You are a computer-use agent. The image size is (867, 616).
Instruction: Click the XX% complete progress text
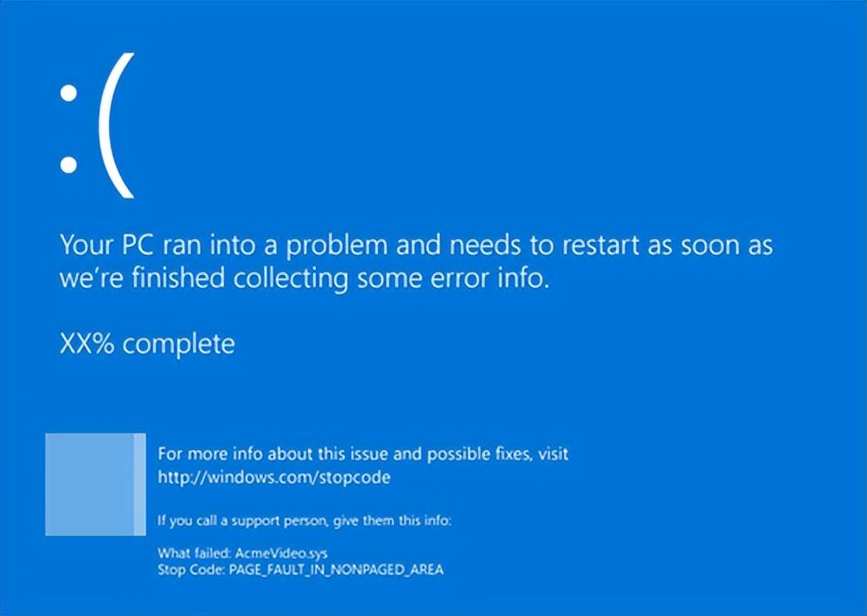[147, 344]
